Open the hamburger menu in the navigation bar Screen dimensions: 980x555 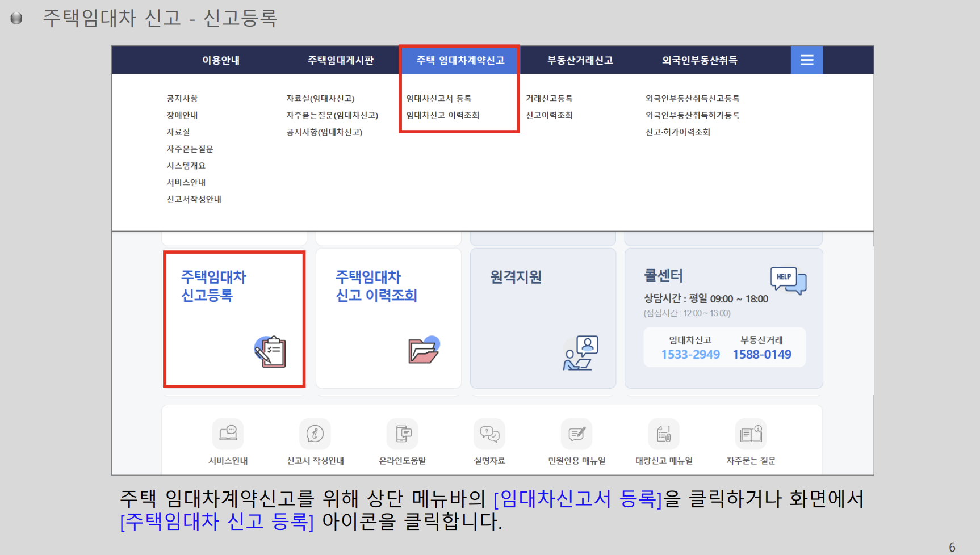806,60
